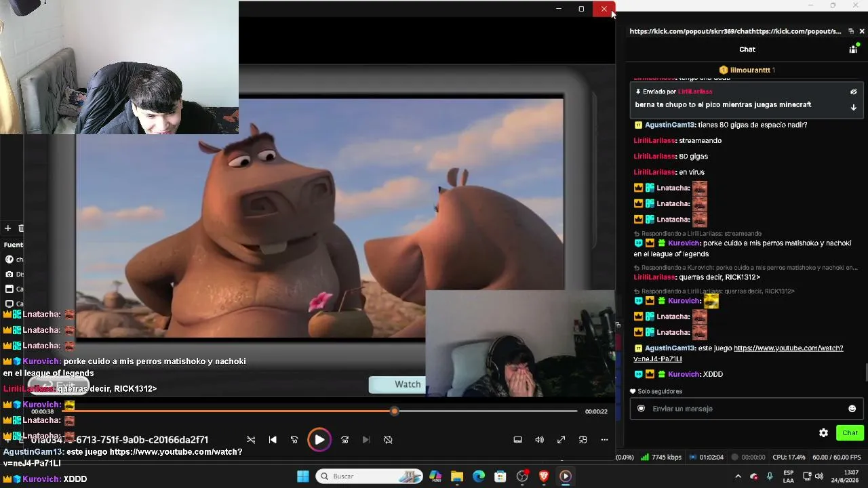Click the red notification tray icon
Image resolution: width=868 pixels, height=488 pixels.
pos(753,476)
